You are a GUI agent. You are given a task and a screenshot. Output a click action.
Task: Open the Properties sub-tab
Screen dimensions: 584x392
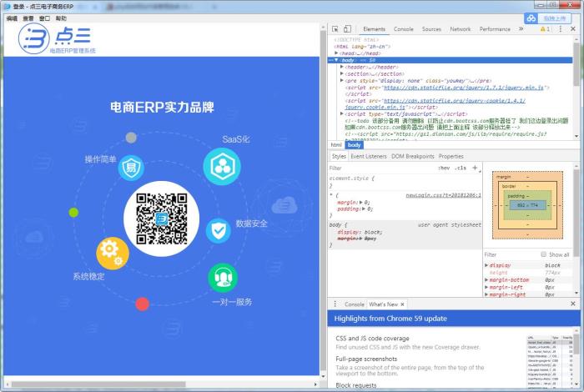click(451, 156)
